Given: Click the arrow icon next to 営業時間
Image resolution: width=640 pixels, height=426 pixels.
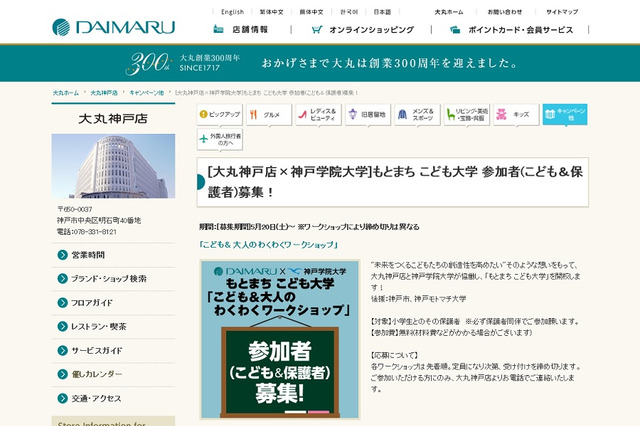Looking at the screenshot, I should point(62,255).
